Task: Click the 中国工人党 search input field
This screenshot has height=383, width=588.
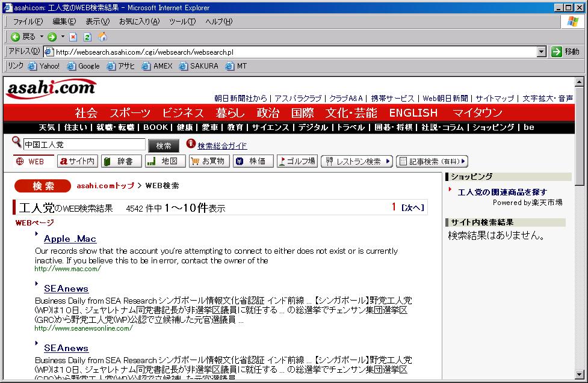Action: coord(84,145)
